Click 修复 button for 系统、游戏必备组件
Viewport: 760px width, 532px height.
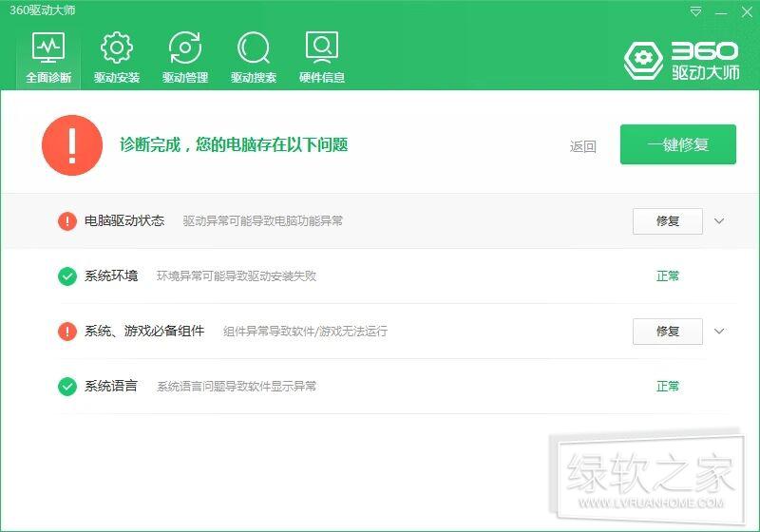click(667, 332)
